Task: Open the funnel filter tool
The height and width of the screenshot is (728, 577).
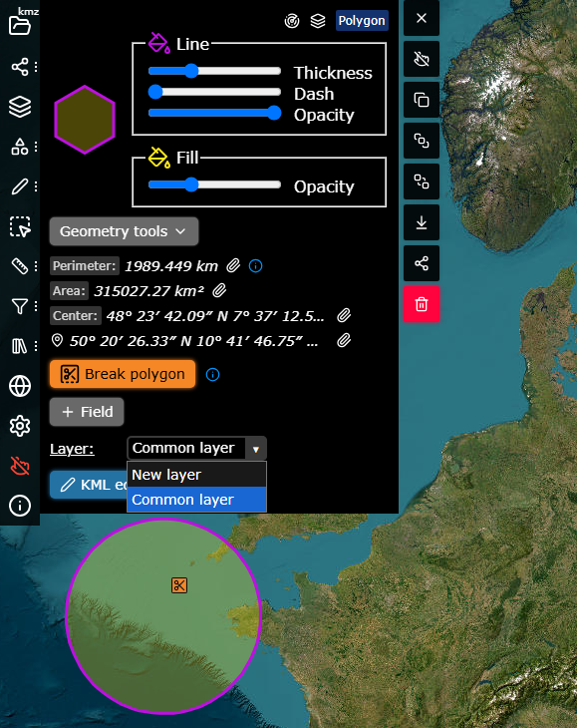Action: click(x=20, y=306)
